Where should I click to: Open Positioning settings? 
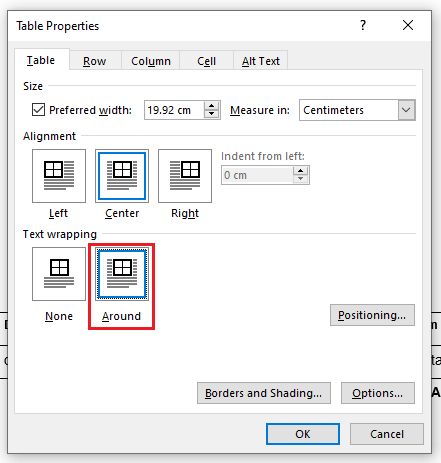[x=372, y=315]
